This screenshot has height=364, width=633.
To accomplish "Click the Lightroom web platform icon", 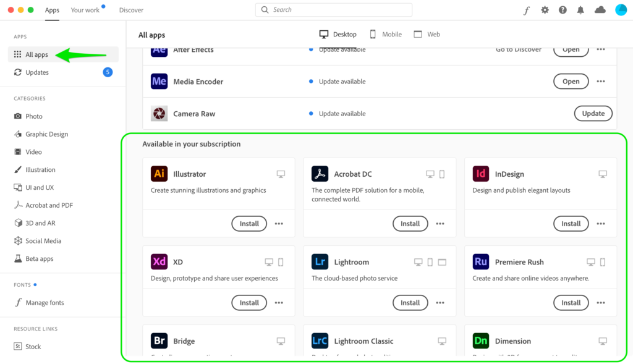I will pyautogui.click(x=442, y=262).
